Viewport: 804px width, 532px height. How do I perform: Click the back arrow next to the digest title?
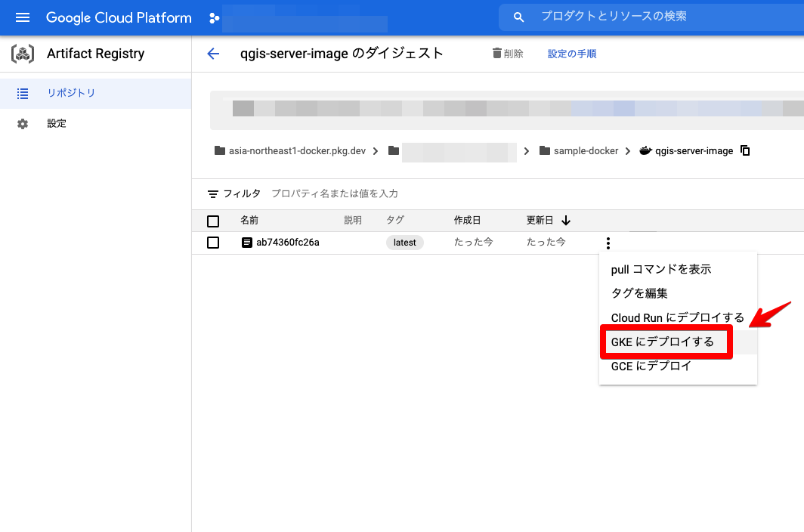tap(213, 54)
